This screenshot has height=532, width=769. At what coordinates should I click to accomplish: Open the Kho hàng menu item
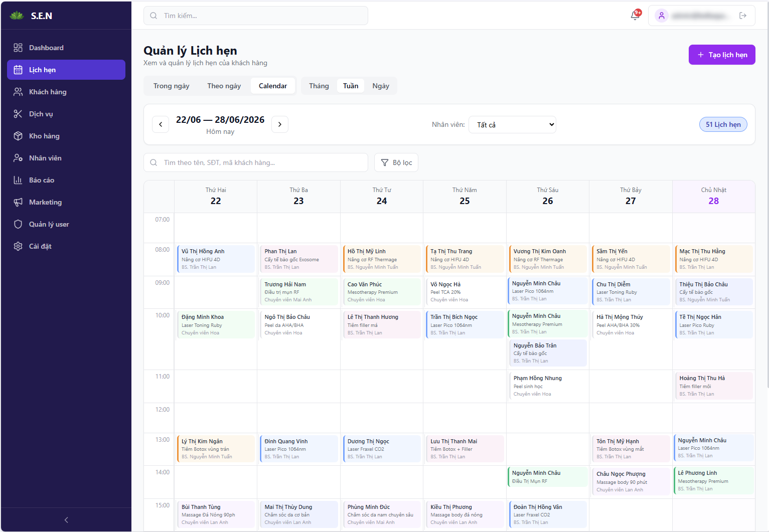(x=66, y=136)
